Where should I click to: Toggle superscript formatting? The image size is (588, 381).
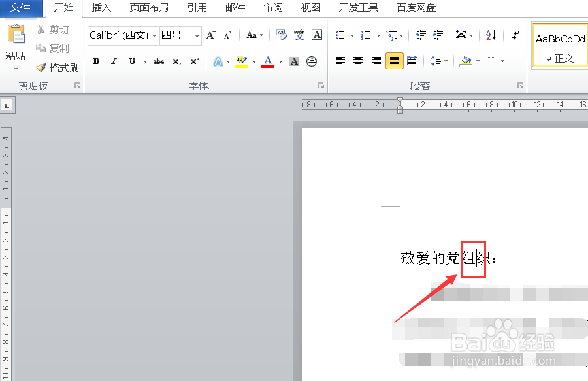[x=195, y=61]
